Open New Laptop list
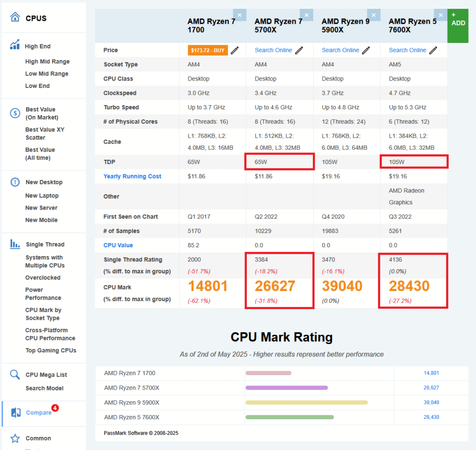This screenshot has height=450, width=476. (x=42, y=196)
